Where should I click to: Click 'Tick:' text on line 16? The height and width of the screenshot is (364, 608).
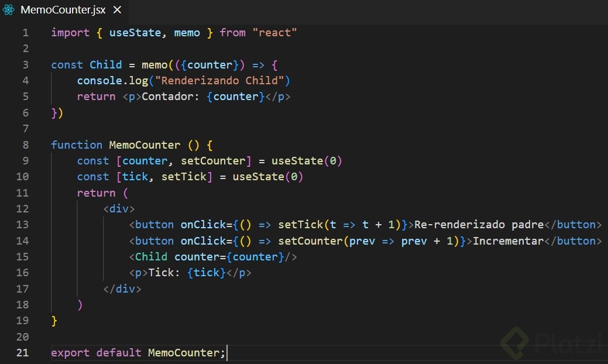click(x=164, y=273)
